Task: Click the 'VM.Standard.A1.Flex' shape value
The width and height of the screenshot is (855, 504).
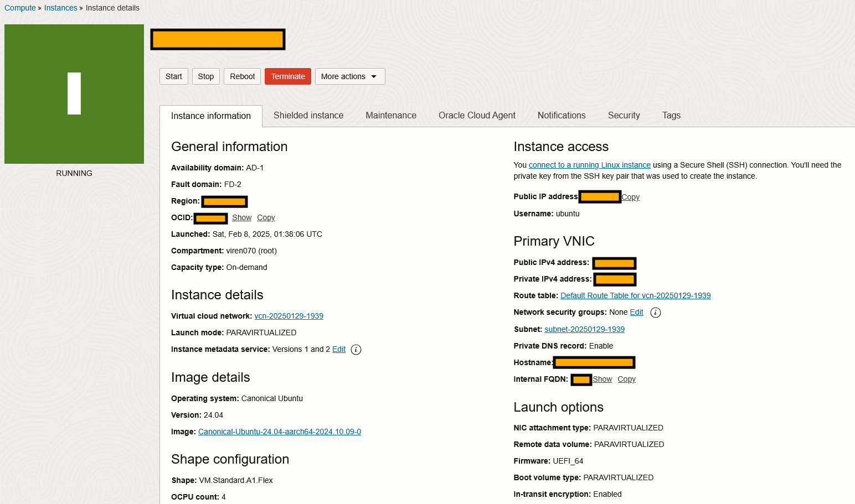Action: [x=236, y=480]
